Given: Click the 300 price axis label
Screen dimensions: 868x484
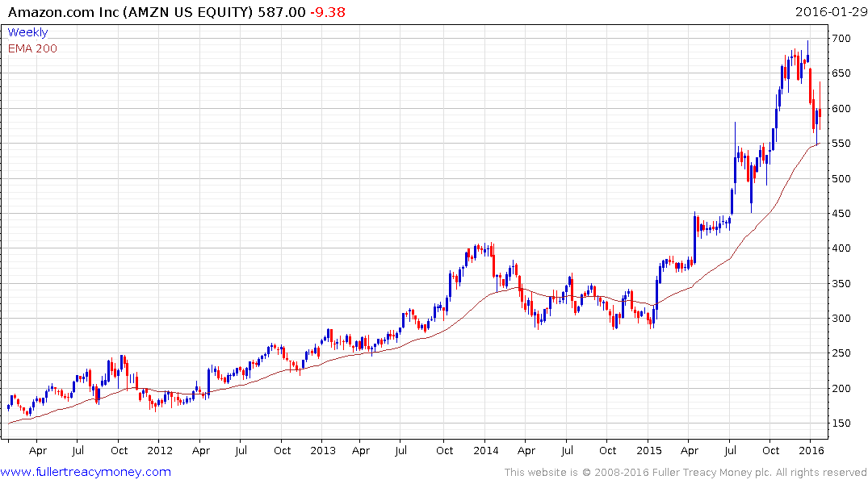Looking at the screenshot, I should tap(841, 319).
